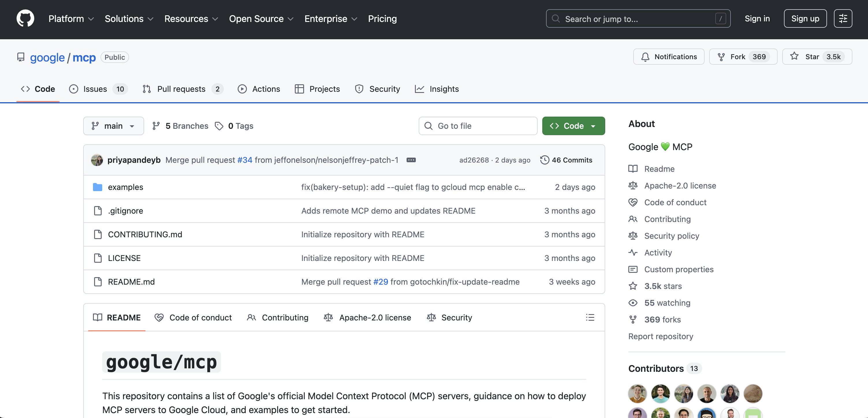Switch to the Code of conduct README tab
This screenshot has height=418, width=868.
coord(193,317)
